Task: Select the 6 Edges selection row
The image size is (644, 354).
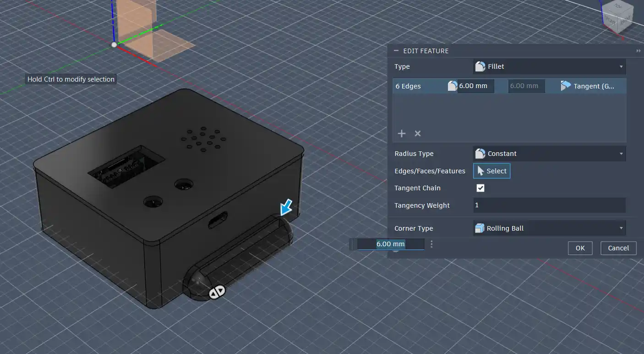Action: point(509,86)
